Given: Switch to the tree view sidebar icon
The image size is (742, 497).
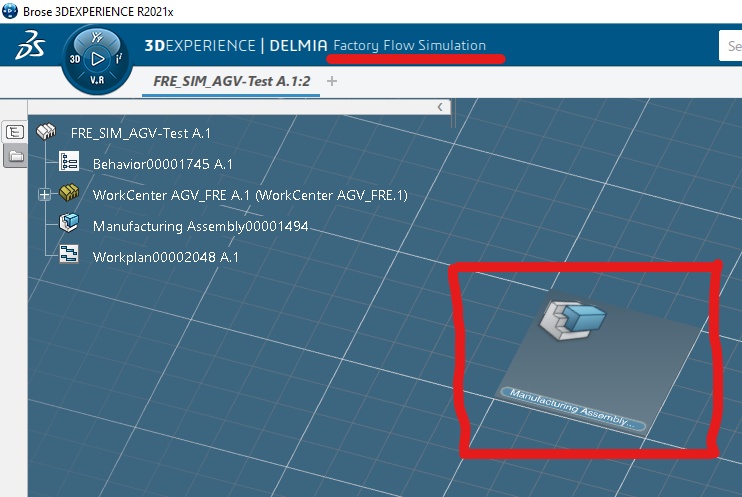Looking at the screenshot, I should (x=15, y=132).
